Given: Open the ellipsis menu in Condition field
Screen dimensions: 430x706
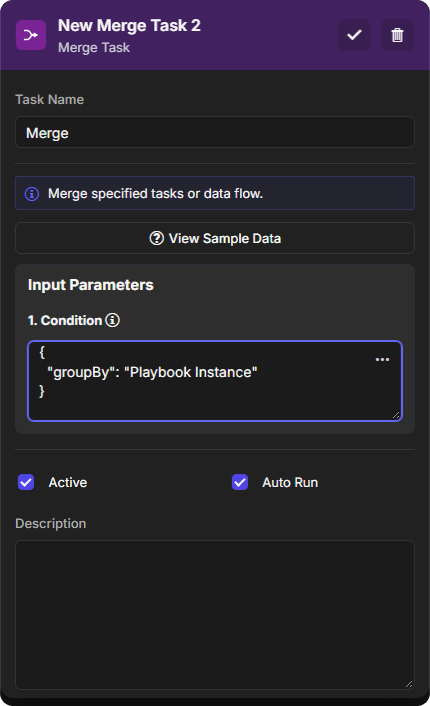Looking at the screenshot, I should pos(382,359).
